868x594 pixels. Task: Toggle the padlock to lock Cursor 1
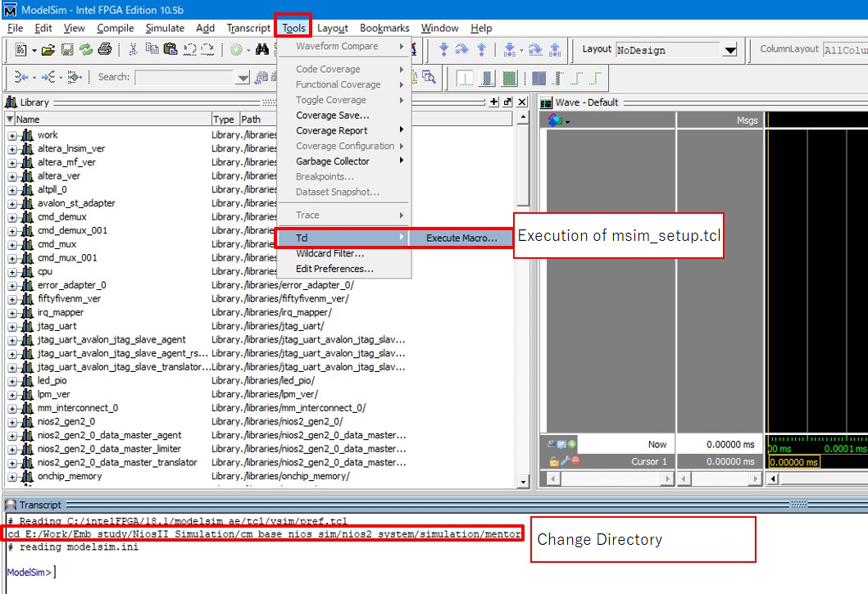click(x=554, y=460)
